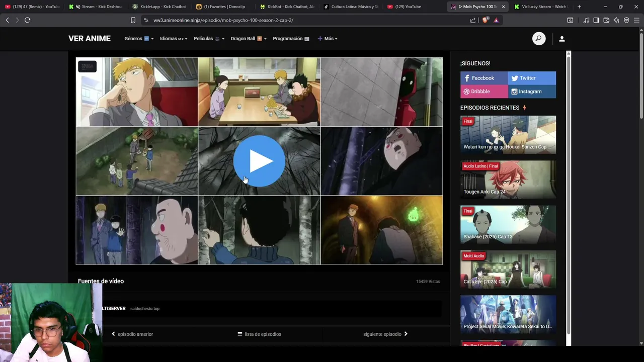
Task: Open the Dribbble follow button
Action: tap(484, 92)
